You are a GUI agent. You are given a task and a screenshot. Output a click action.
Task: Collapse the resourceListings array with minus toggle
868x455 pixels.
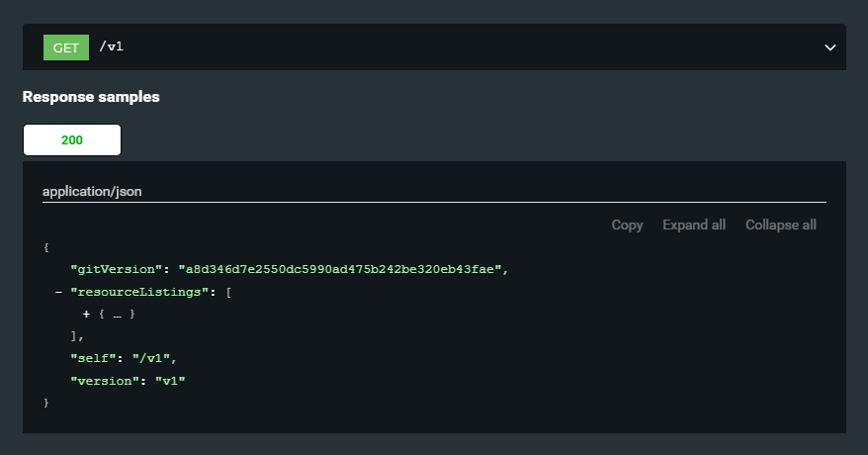[58, 292]
